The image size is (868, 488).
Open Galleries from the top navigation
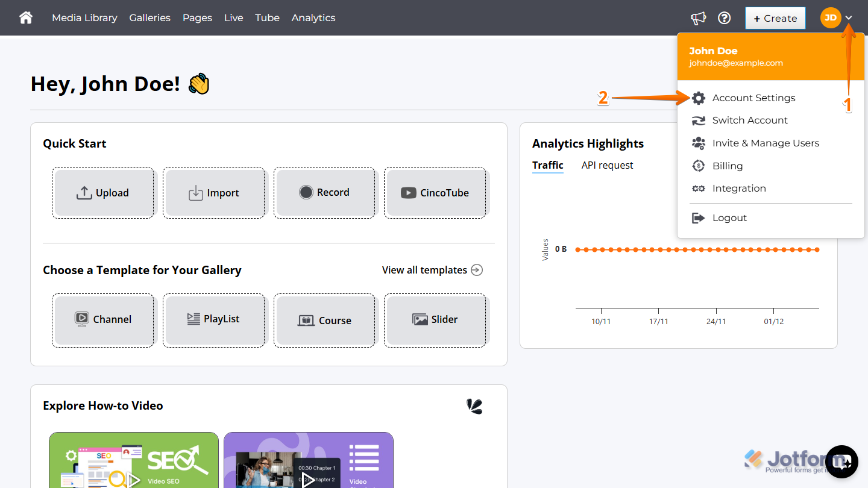149,17
